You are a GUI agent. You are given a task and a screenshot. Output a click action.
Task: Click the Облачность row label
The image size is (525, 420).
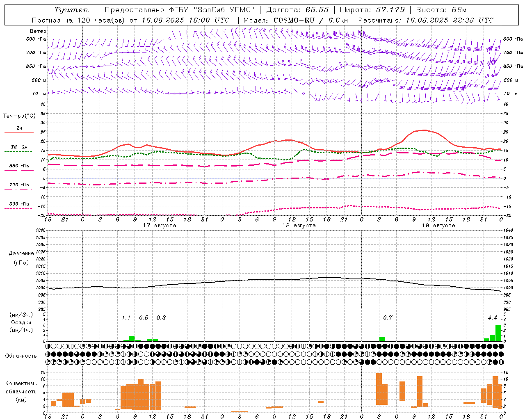pos(21,356)
